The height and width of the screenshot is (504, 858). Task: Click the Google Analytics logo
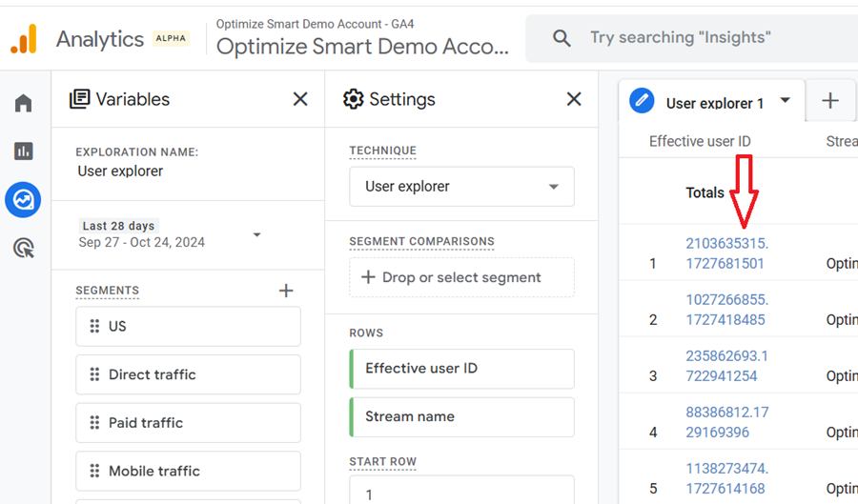point(24,39)
